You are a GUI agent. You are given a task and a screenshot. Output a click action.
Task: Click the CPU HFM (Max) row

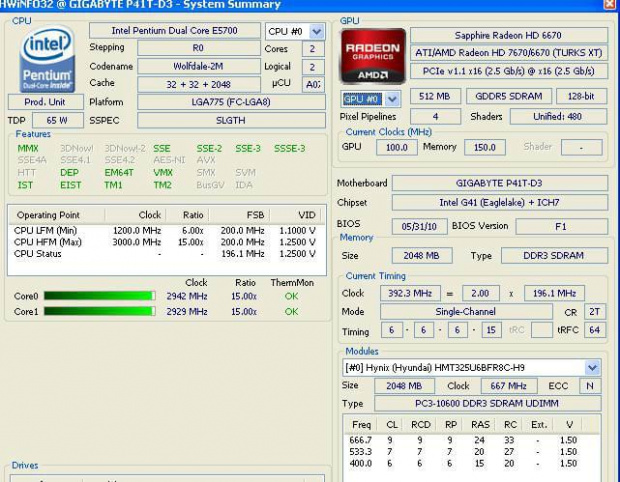click(x=166, y=242)
